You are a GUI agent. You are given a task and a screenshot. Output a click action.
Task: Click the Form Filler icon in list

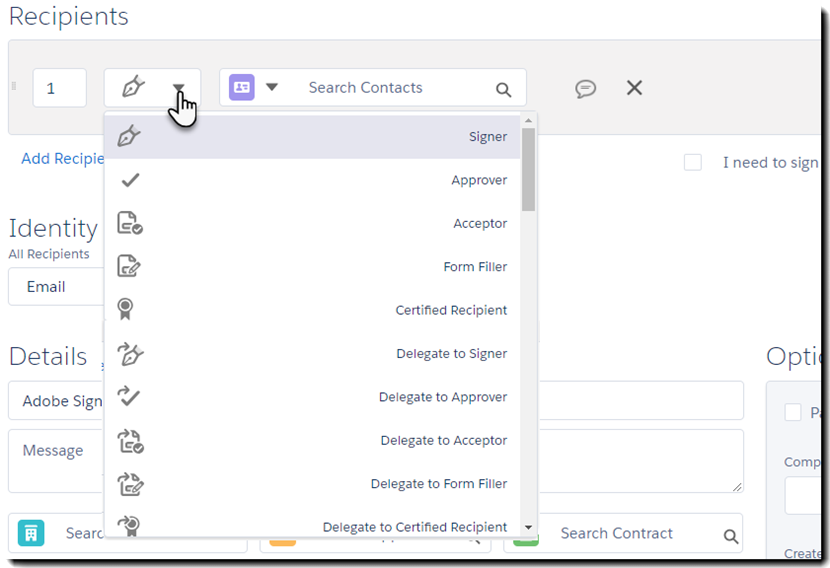(129, 266)
